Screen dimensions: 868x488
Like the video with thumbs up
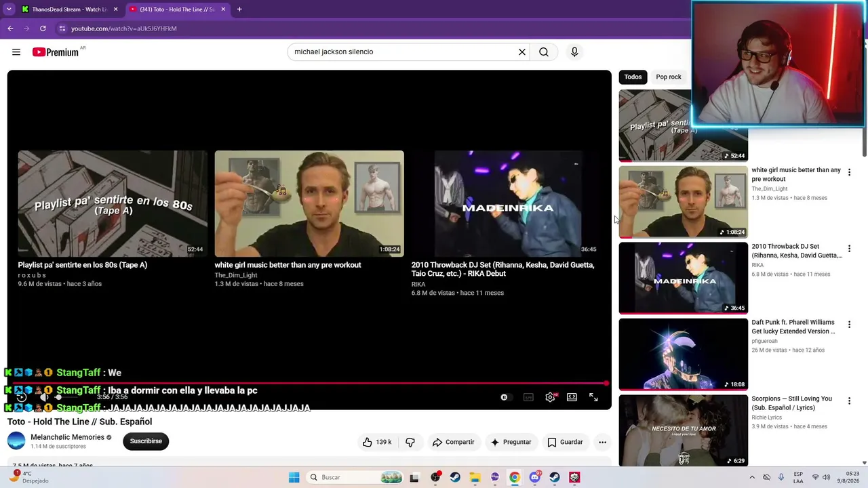coord(377,442)
